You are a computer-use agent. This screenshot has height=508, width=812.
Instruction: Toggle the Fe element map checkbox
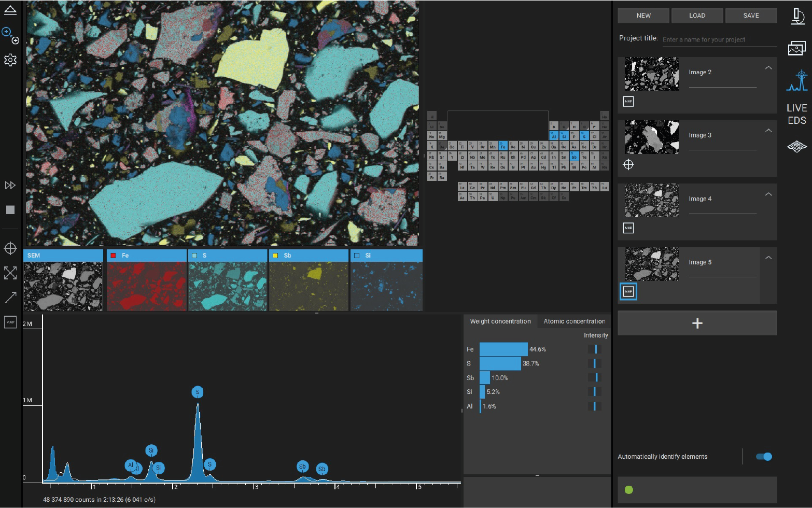coord(113,256)
